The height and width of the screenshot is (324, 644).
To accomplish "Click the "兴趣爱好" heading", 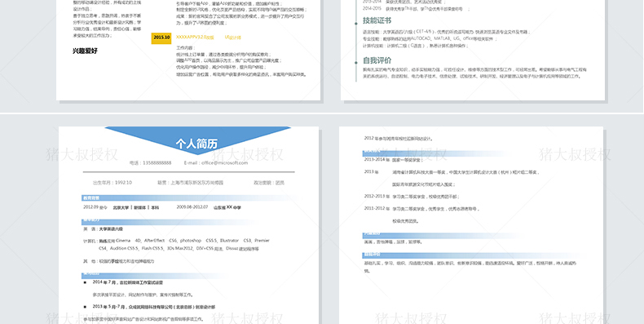I will pyautogui.click(x=85, y=51).
